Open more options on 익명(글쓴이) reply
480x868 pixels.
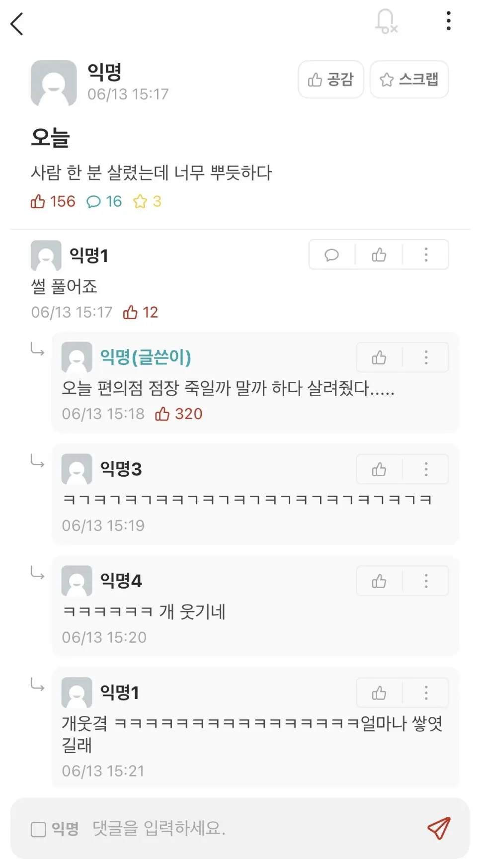point(426,357)
